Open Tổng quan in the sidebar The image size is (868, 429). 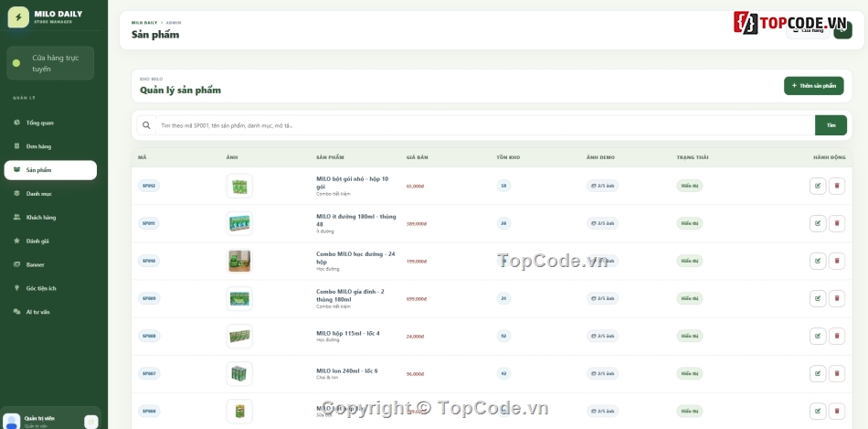[x=50, y=123]
